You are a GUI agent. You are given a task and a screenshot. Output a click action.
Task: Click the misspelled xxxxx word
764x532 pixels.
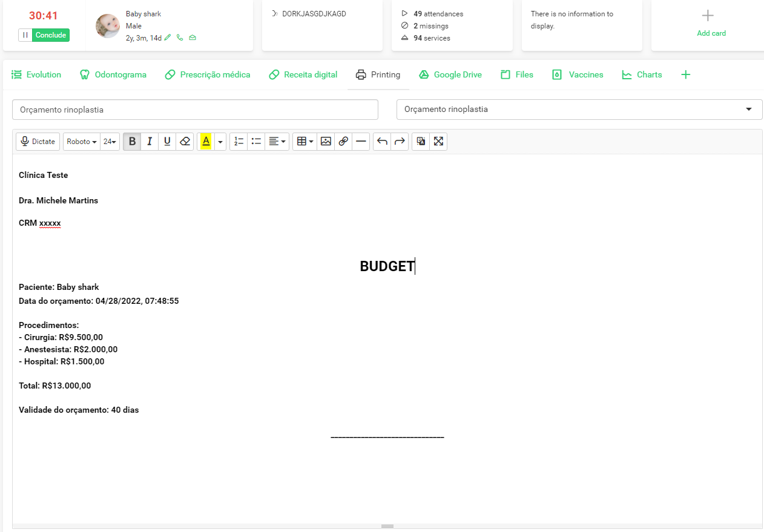50,223
